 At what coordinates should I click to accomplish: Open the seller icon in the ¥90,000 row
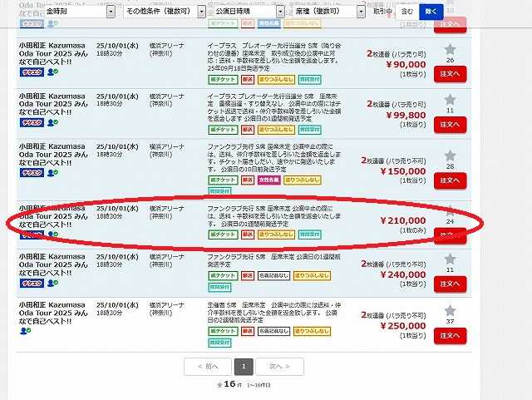[52, 72]
